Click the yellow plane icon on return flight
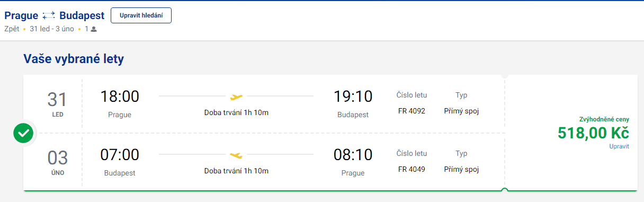The width and height of the screenshot is (644, 202). [x=236, y=155]
